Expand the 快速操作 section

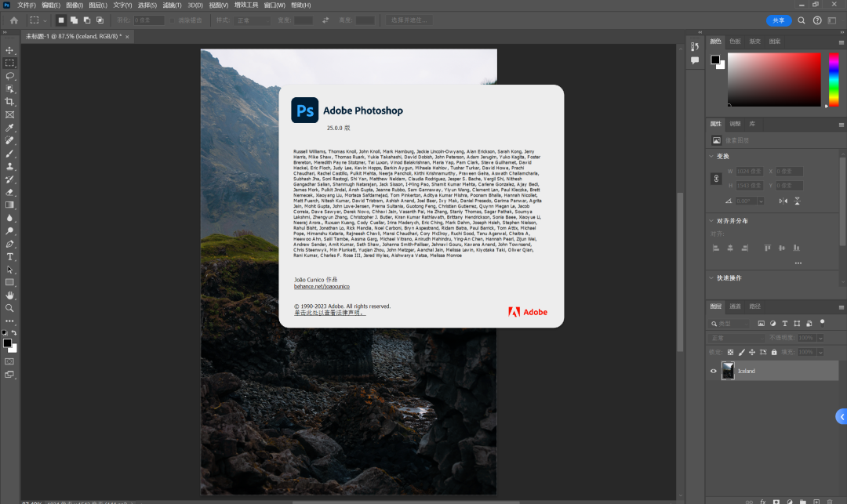click(711, 278)
